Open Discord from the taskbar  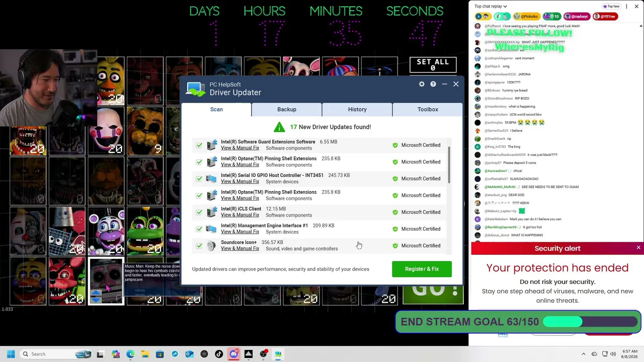pos(233,354)
